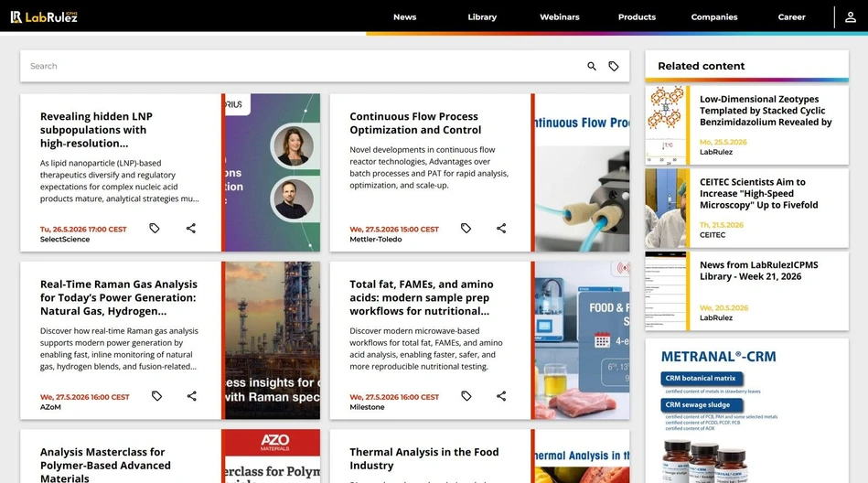Click 'CRM sewage sludge' label in METRANAL ad

point(701,405)
